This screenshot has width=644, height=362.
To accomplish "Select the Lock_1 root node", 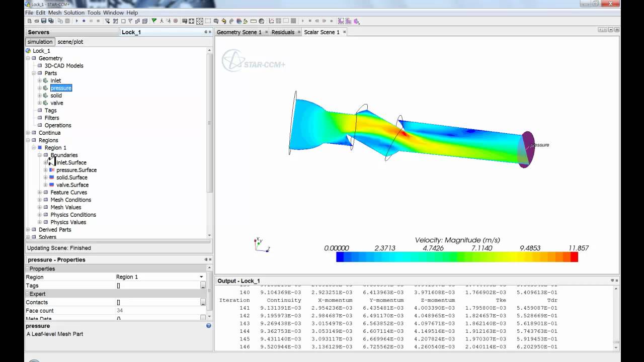I will [41, 51].
